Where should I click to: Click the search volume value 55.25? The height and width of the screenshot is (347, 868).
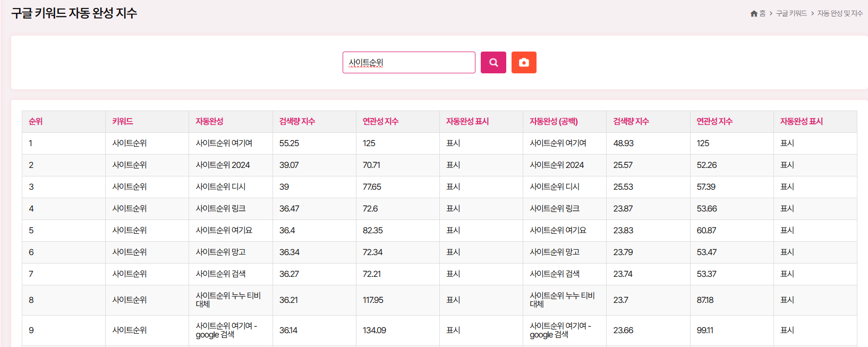pyautogui.click(x=289, y=143)
